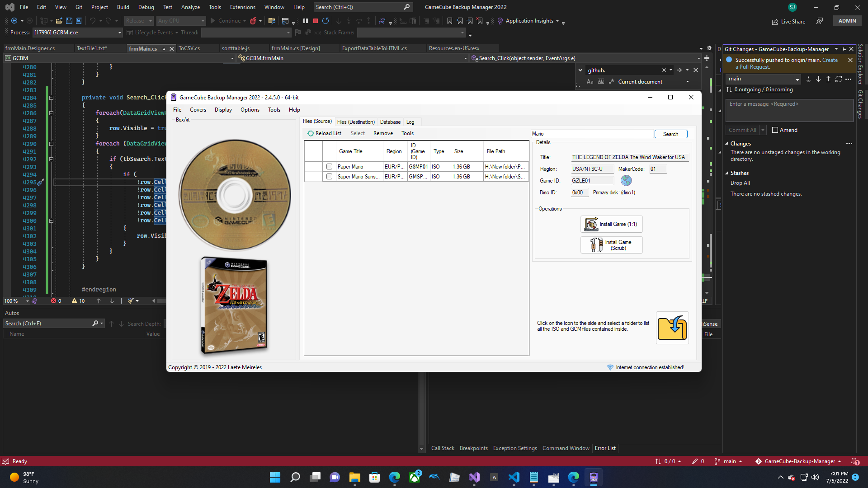Click the Zelda Wind Waker box art cover
The height and width of the screenshot is (488, 868).
[x=234, y=305]
